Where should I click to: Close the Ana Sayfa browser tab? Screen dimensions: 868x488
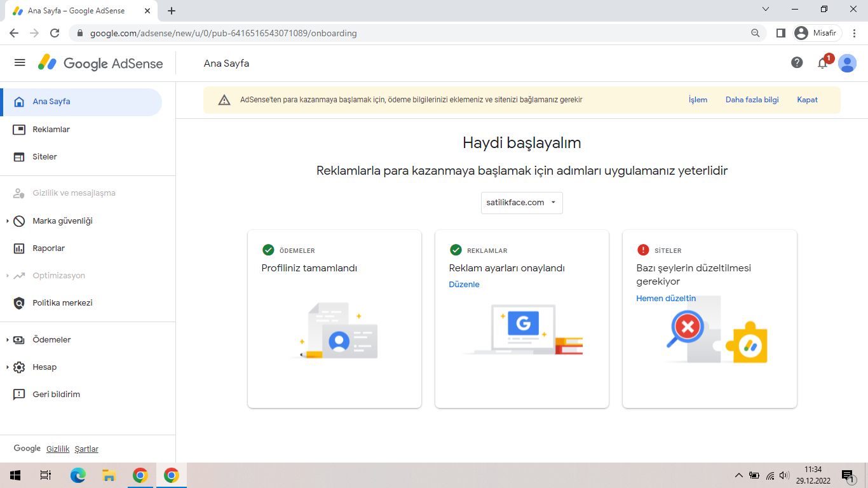coord(147,11)
